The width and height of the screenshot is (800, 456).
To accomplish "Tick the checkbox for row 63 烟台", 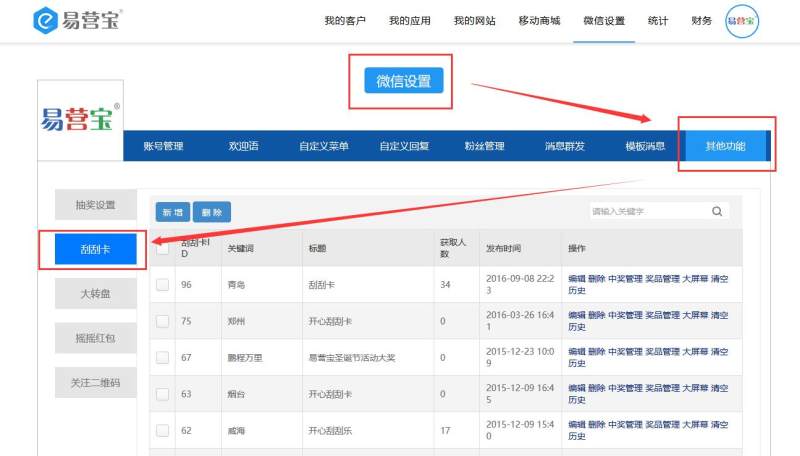I will tap(163, 394).
